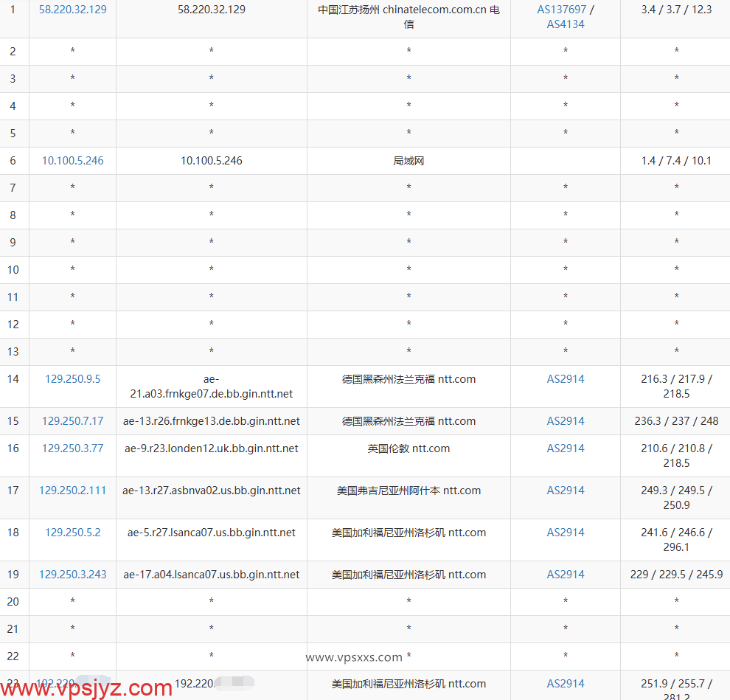Select hostname ae-13.r27.asbnva02.us.bb.gin.ntt.net

coord(212,491)
